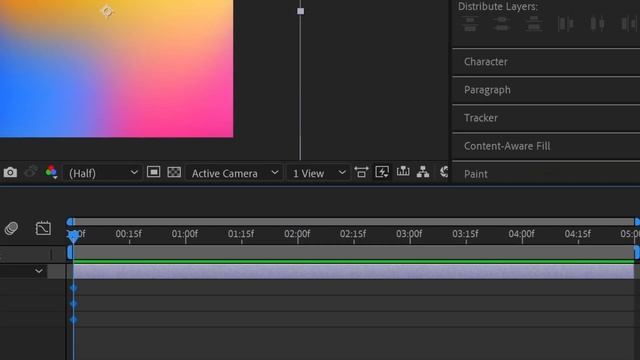Viewport: 640px width, 360px height.
Task: Open the (Half) resolution dropdown
Action: (x=102, y=173)
